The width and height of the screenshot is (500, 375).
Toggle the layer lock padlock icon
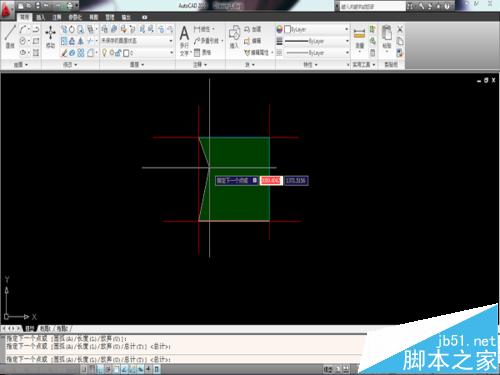(x=118, y=53)
